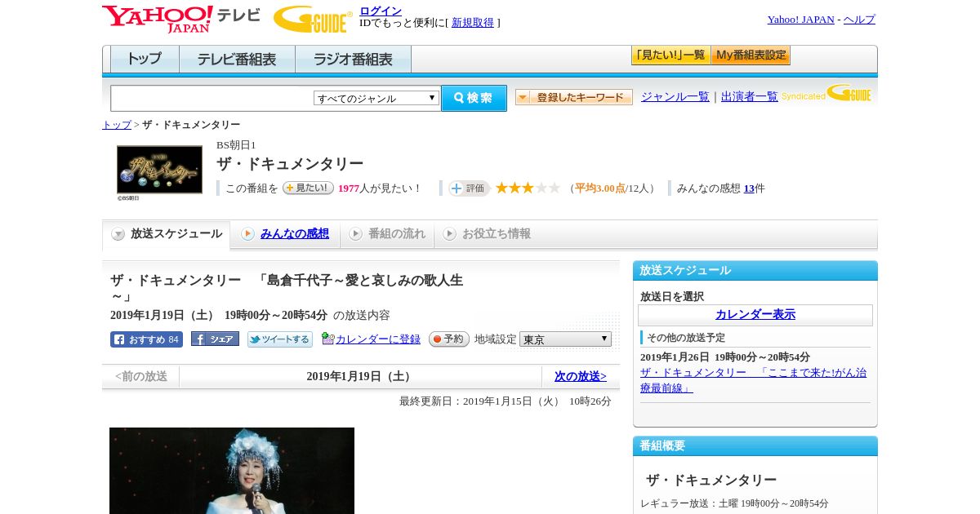
Task: Click the 「見たい!」一覧 button
Action: [671, 55]
